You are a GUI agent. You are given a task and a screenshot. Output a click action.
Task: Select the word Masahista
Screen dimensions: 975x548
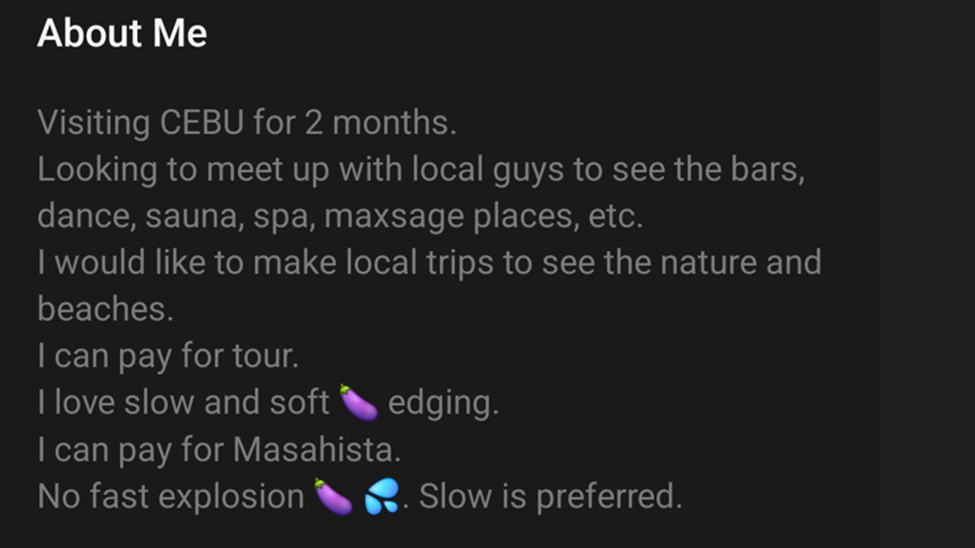(317, 449)
